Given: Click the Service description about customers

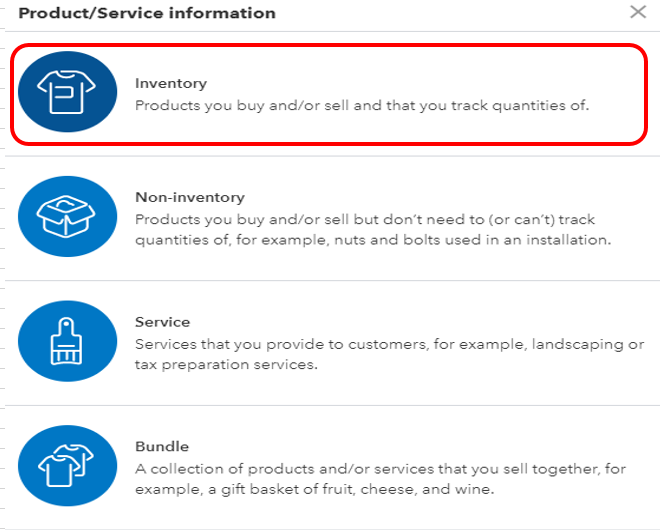Looking at the screenshot, I should (389, 354).
